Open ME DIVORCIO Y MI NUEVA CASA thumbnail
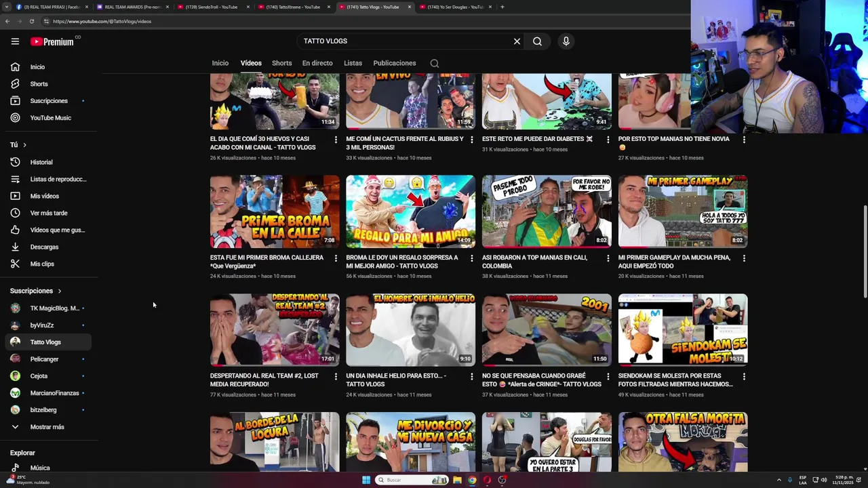Viewport: 868px width, 488px height. 410,442
